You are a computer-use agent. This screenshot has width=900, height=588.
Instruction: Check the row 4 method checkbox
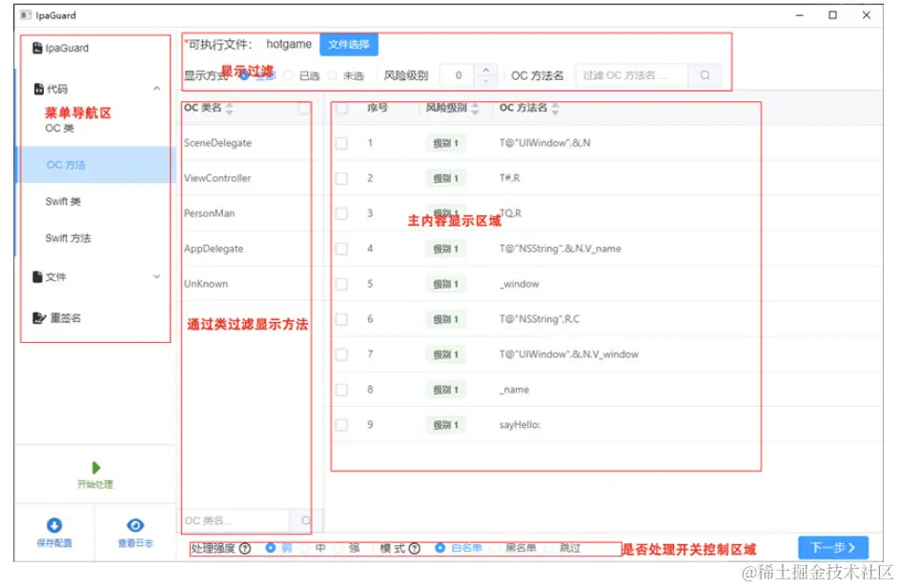click(x=341, y=249)
